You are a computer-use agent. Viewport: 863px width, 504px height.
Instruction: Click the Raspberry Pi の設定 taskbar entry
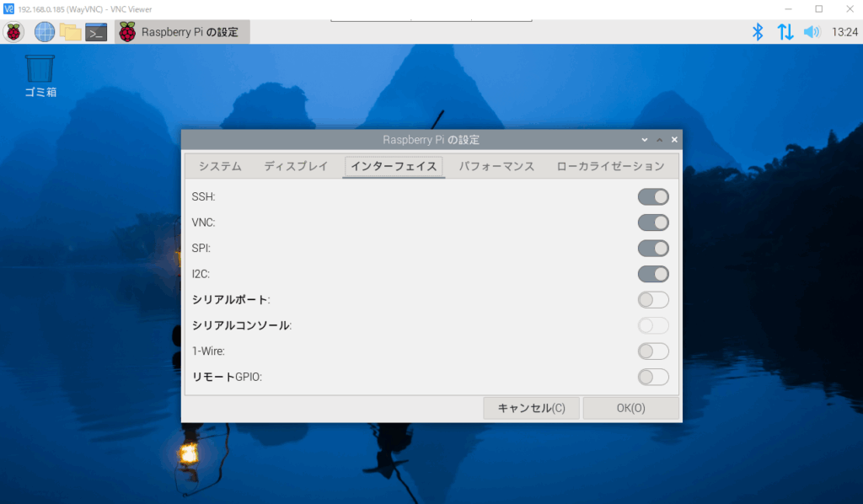[x=182, y=32]
